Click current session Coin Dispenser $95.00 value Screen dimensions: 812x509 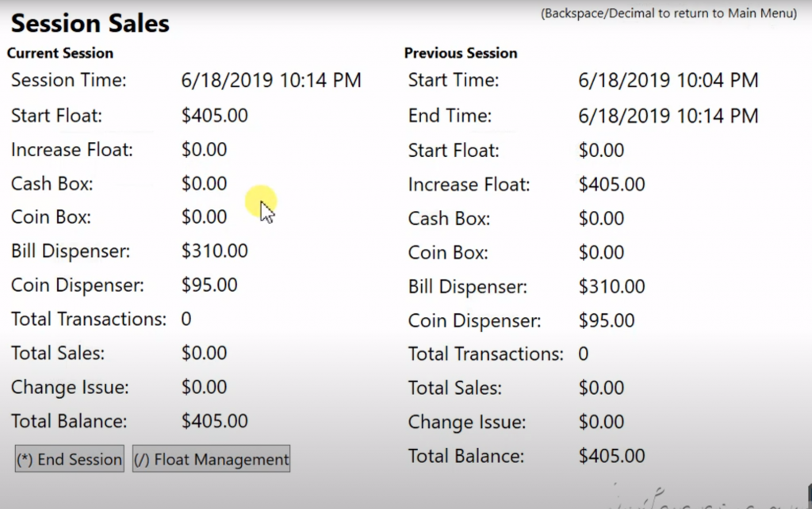point(209,285)
